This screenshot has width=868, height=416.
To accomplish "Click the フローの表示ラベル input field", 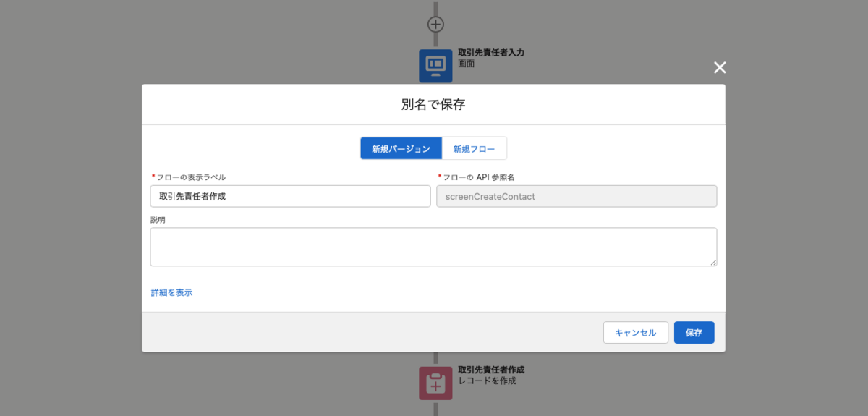I will coord(290,196).
